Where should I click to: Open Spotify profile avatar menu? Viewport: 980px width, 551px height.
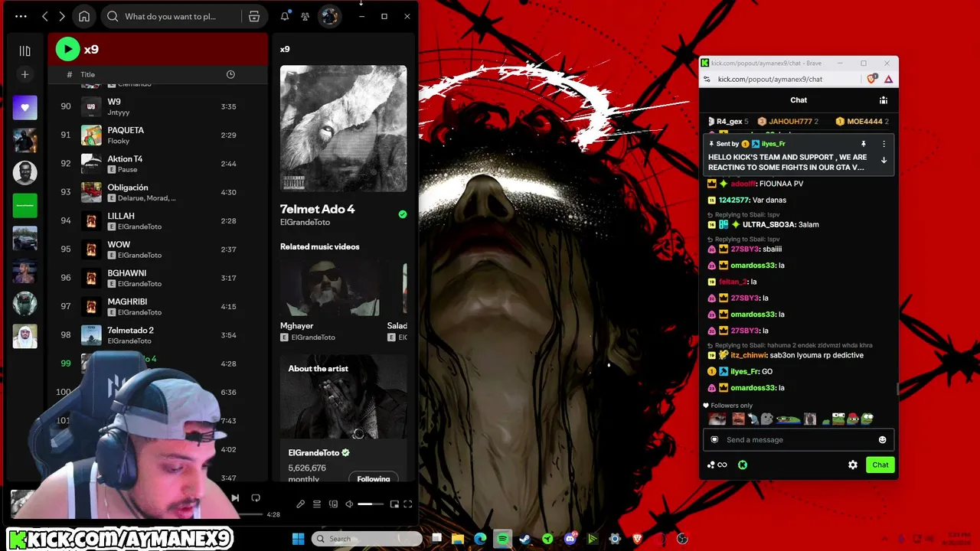click(x=329, y=16)
